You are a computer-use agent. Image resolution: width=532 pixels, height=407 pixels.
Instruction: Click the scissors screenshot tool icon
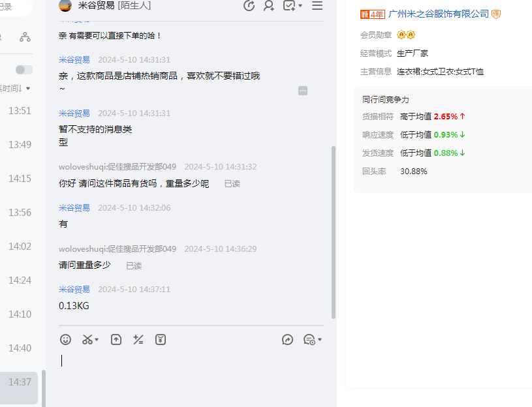click(x=87, y=339)
